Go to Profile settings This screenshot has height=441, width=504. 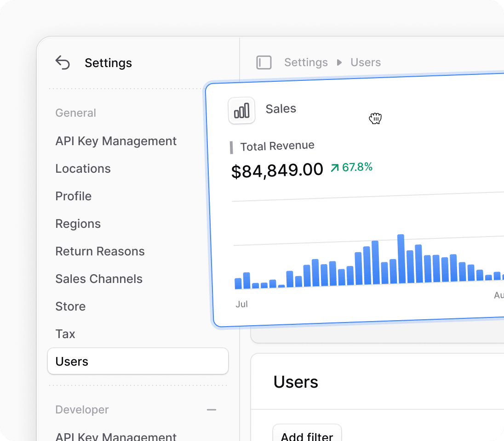pos(73,196)
